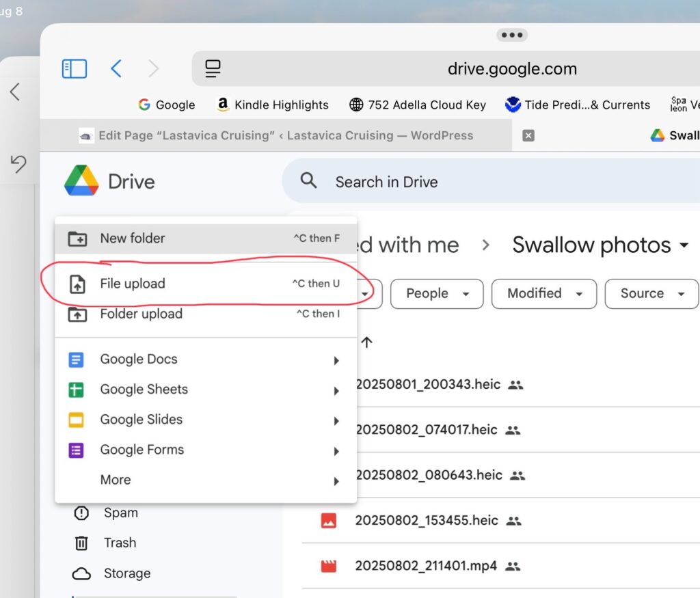Open the Google bookmark

(167, 105)
